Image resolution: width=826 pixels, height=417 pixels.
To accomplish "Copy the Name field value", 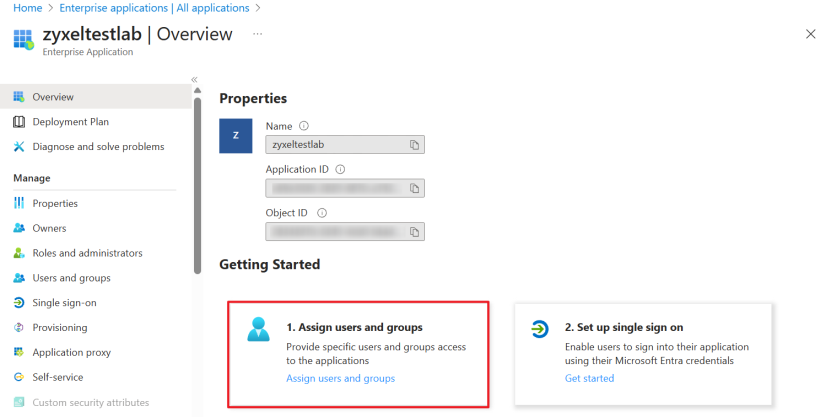I will (414, 145).
